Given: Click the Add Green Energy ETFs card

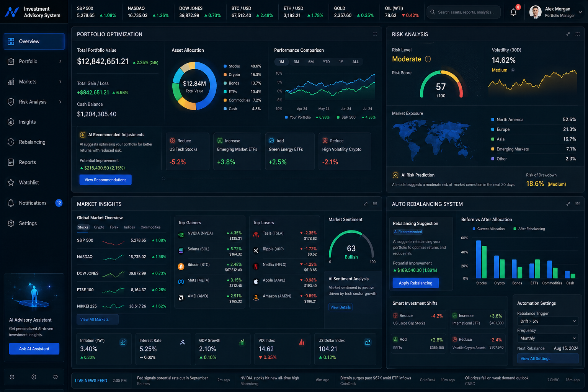Looking at the screenshot, I should tap(290, 151).
